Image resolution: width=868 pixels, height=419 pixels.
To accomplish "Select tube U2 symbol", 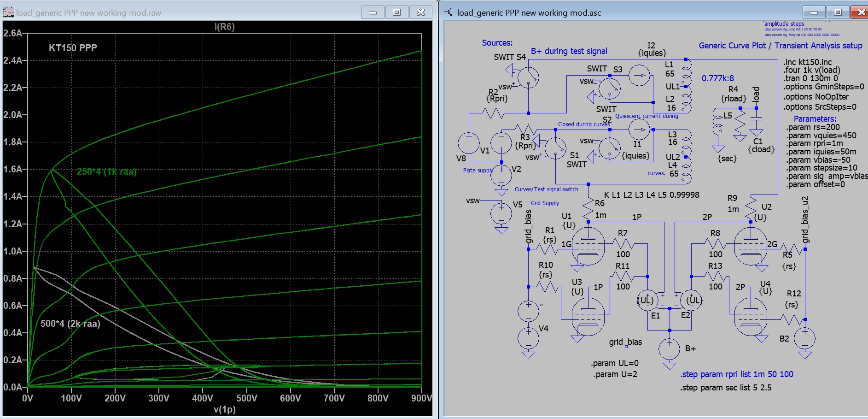I will 751,247.
